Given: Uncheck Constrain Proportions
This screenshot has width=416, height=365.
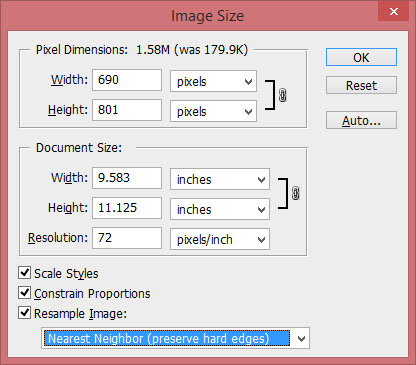Looking at the screenshot, I should coord(24,293).
